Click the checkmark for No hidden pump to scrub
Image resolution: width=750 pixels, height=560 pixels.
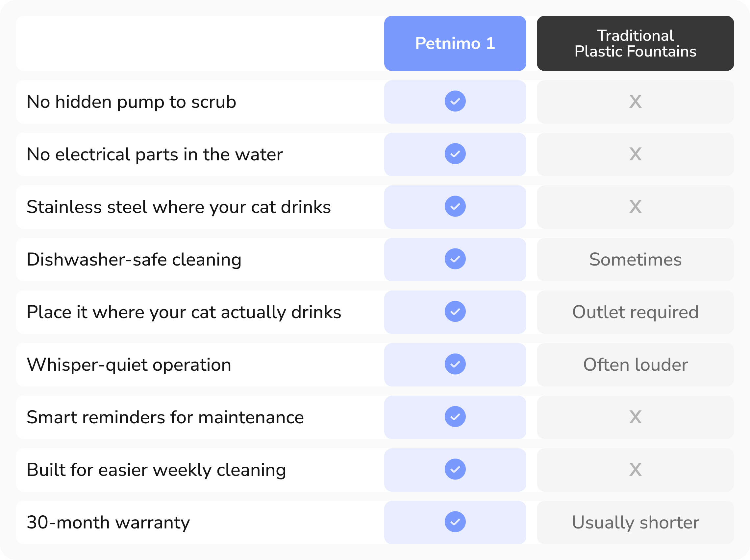455,101
